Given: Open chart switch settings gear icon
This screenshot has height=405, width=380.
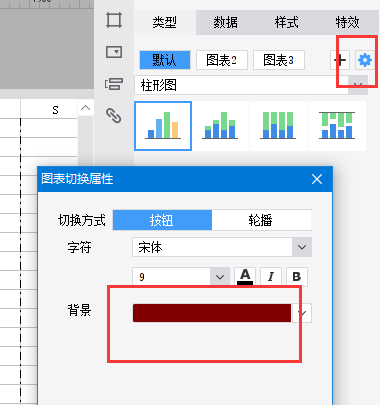Looking at the screenshot, I should point(364,60).
